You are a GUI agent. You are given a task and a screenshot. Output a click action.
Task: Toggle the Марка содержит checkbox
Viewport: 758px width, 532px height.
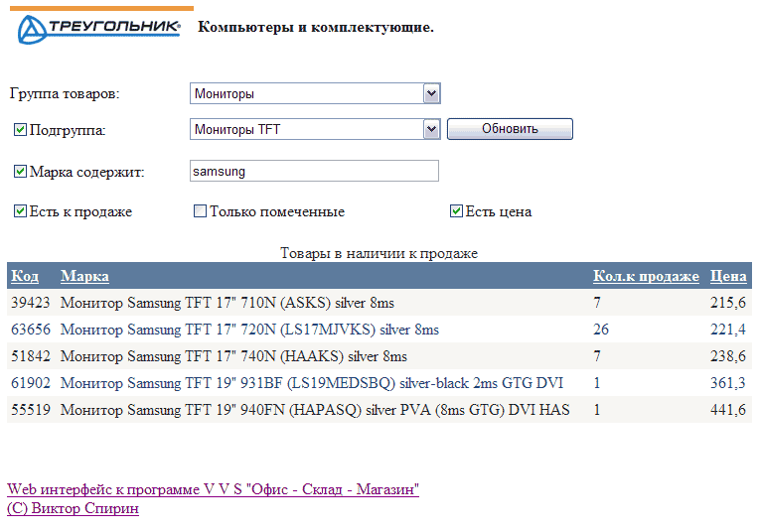click(20, 172)
